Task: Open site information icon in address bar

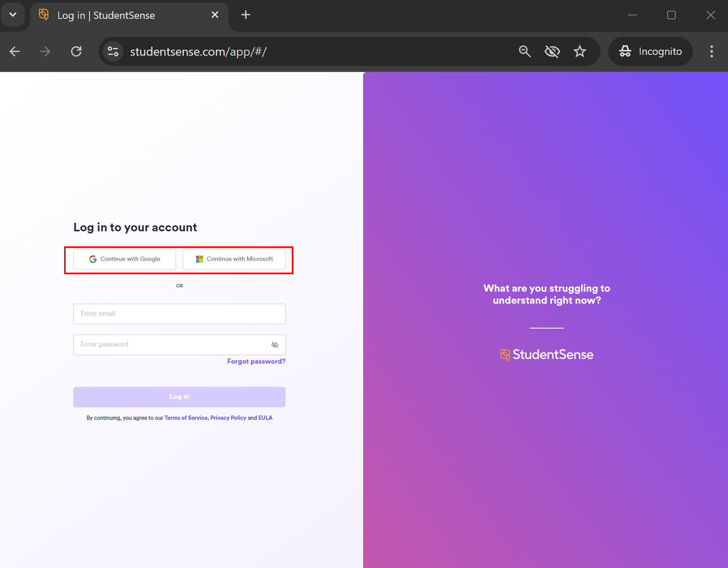Action: point(113,51)
